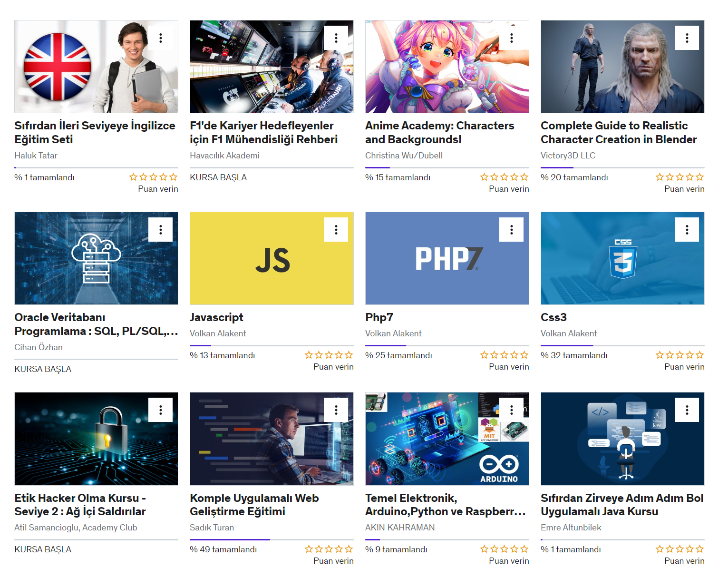Open three-dot menu on Web Geliştirme Eğitimi card
This screenshot has width=728, height=568.
tap(336, 410)
